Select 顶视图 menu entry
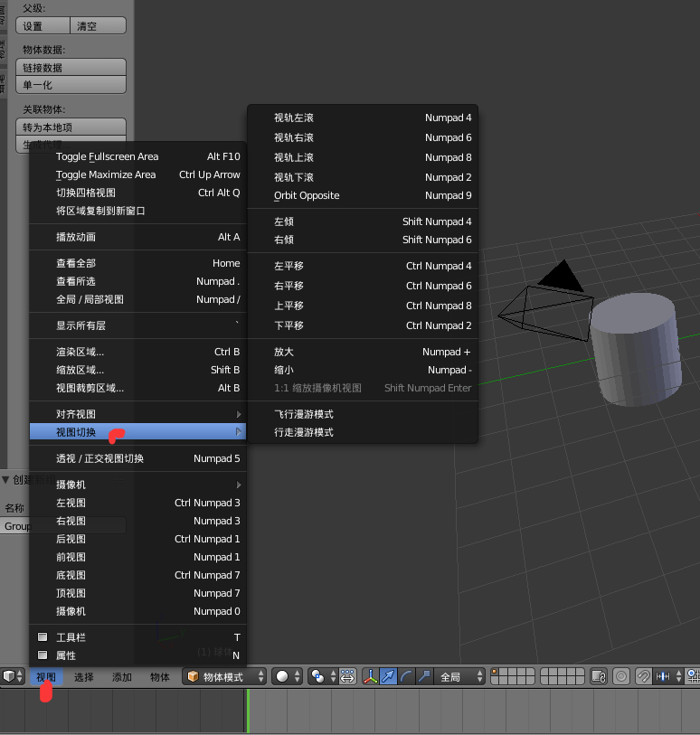 [x=137, y=593]
